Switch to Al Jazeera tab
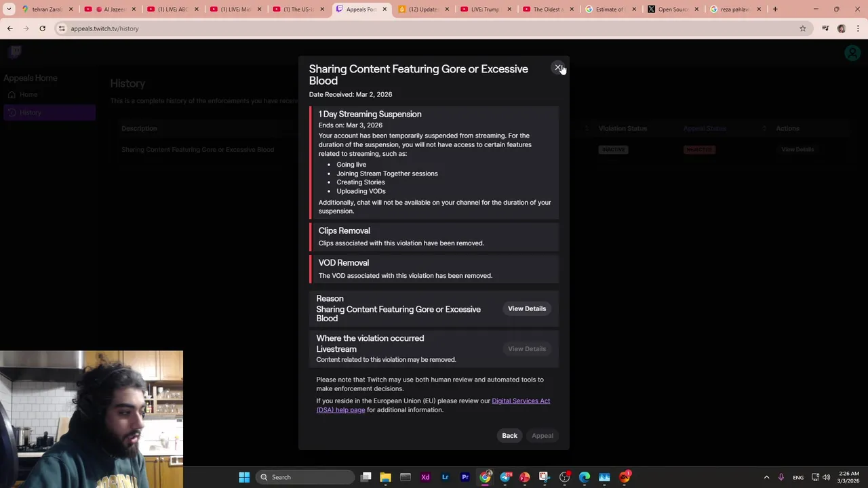 click(109, 9)
